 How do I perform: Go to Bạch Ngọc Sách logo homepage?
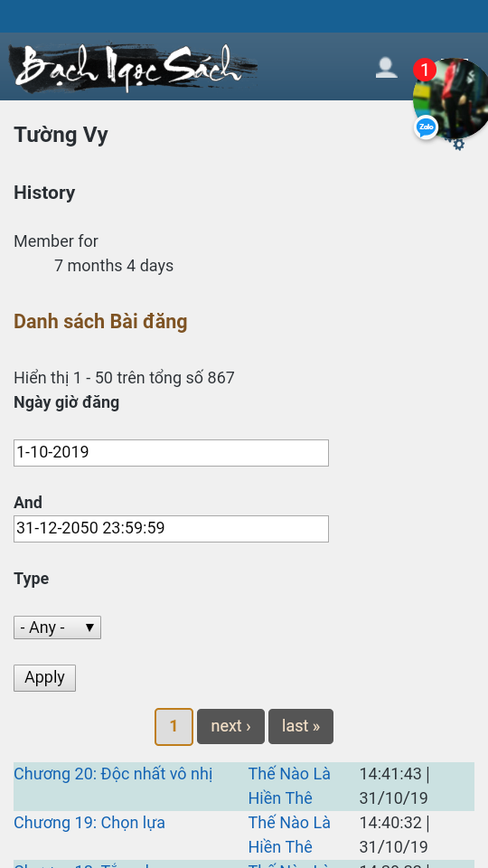tap(133, 68)
